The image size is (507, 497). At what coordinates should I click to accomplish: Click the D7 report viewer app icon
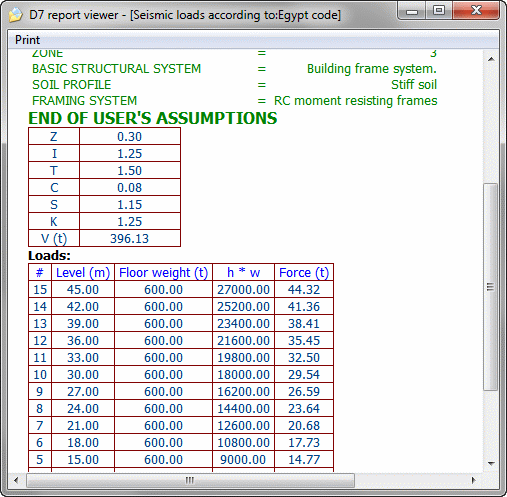point(16,15)
